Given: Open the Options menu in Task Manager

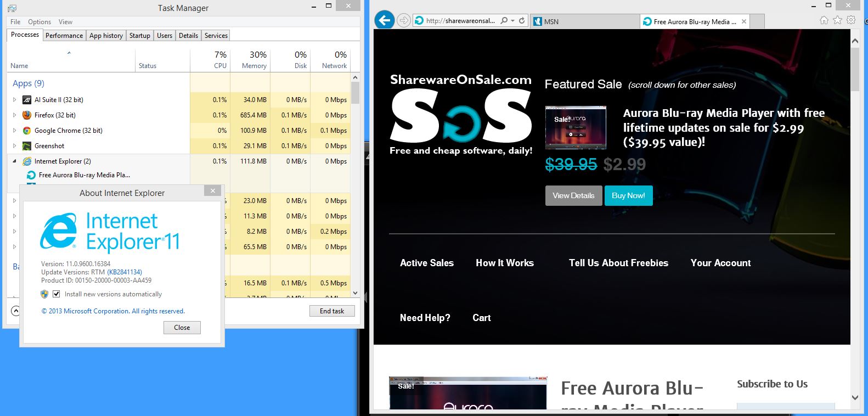Looking at the screenshot, I should (x=40, y=22).
